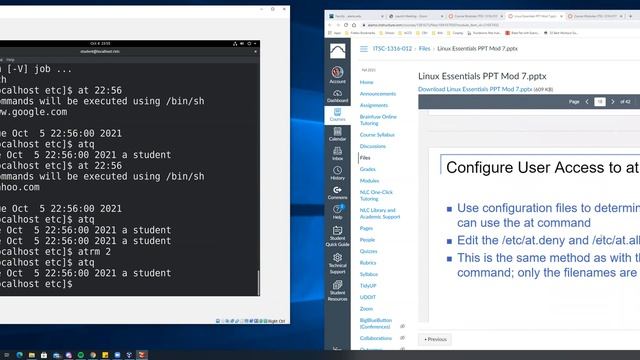Switch to the last Course Modules tab
Viewport: 640px width, 360px height.
[x=596, y=16]
